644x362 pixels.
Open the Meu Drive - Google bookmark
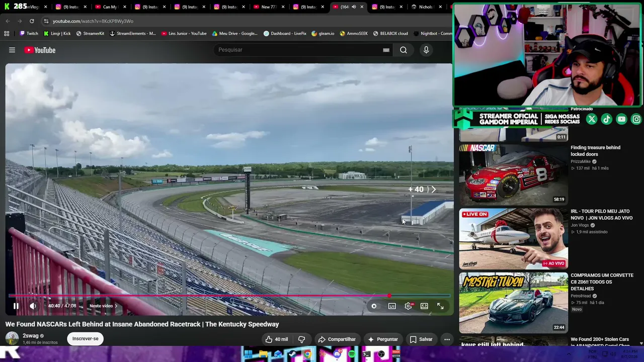click(x=234, y=34)
